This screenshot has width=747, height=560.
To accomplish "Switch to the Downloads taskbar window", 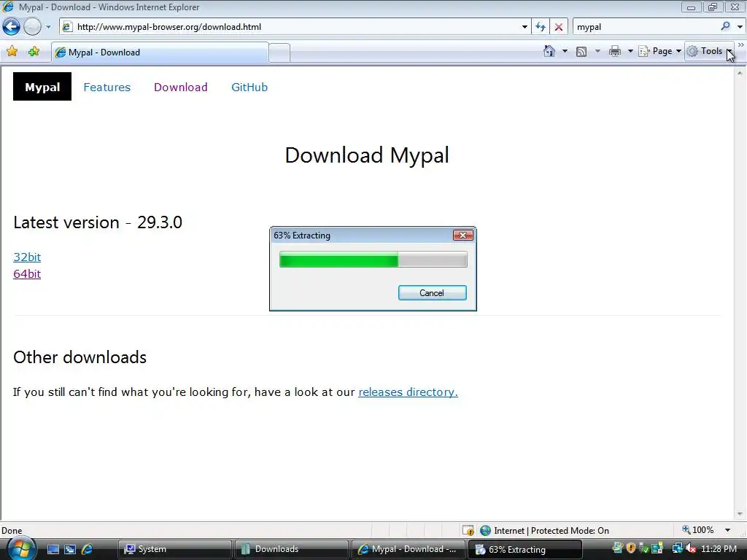I will point(291,549).
